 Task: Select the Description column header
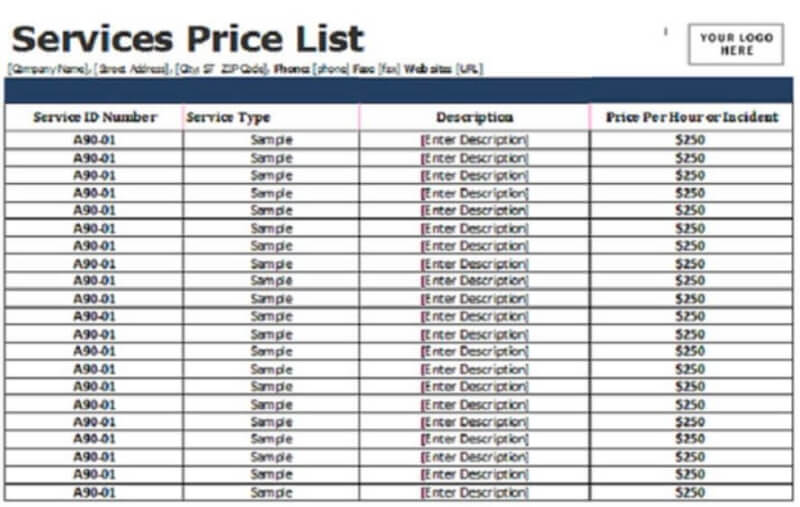pos(474,117)
